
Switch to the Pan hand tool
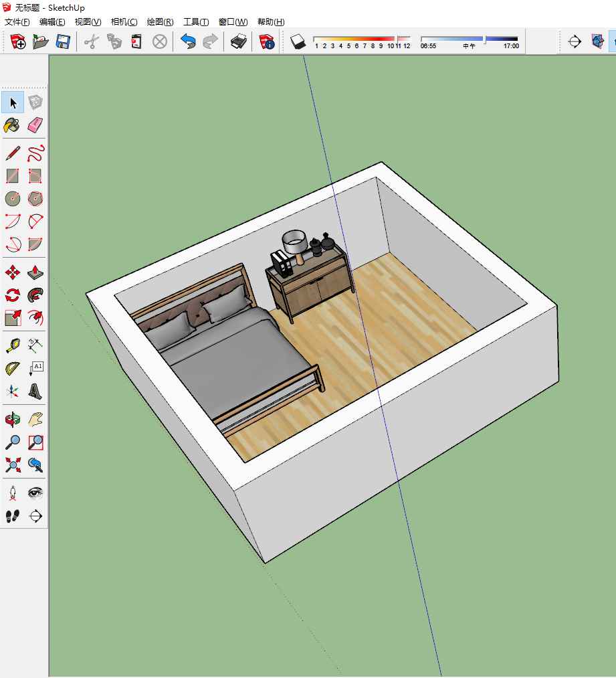(35, 420)
